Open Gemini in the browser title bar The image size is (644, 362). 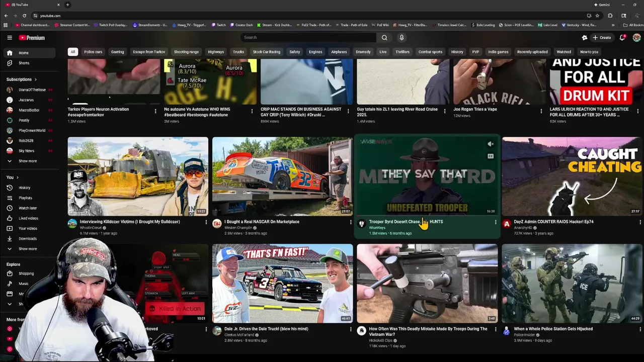click(602, 5)
